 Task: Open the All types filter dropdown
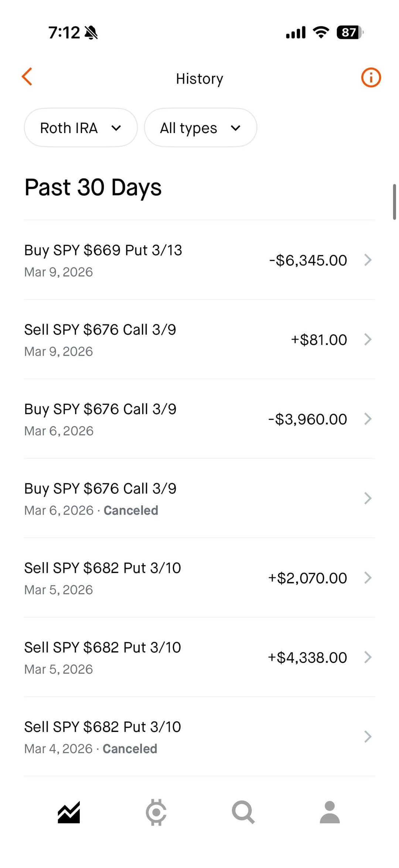(x=200, y=128)
